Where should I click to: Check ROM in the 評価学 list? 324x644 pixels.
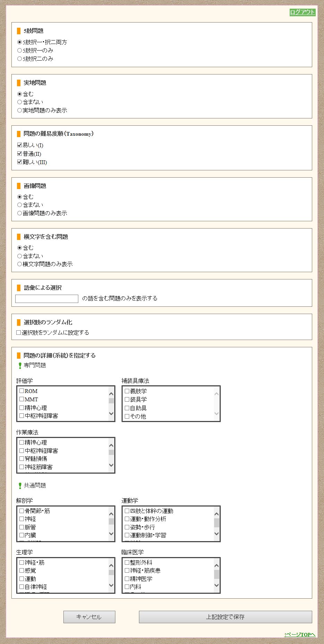point(22,391)
